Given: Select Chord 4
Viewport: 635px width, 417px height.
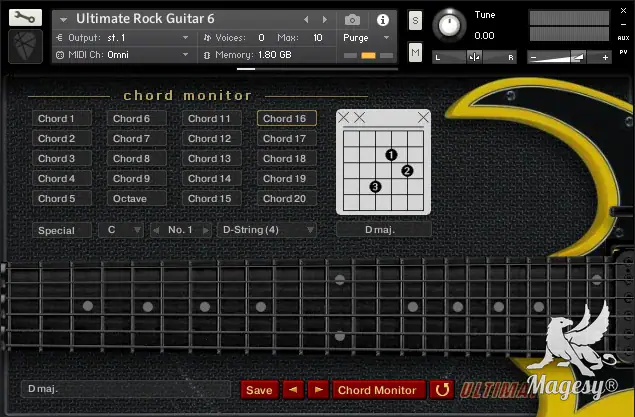Looking at the screenshot, I should [62, 179].
